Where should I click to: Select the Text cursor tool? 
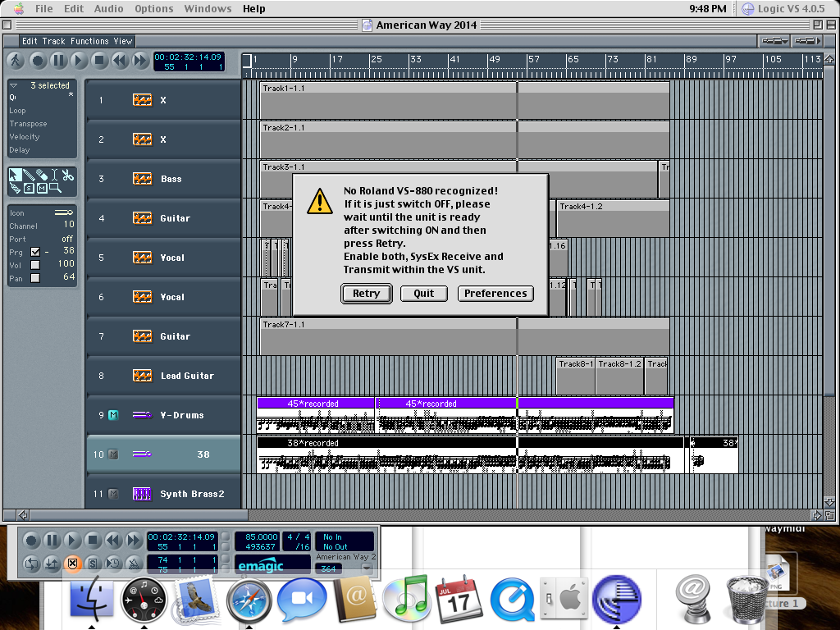tap(55, 176)
